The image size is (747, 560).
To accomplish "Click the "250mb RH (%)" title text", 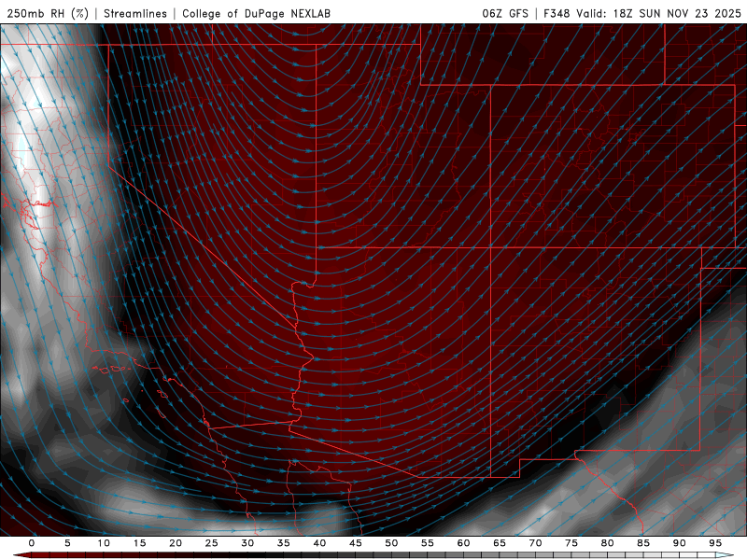I will 49,13.
